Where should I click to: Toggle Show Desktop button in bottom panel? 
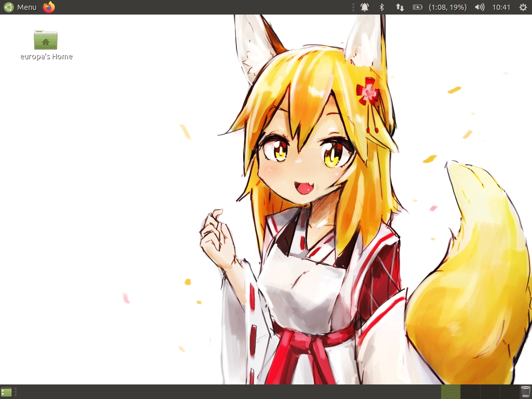[6, 392]
